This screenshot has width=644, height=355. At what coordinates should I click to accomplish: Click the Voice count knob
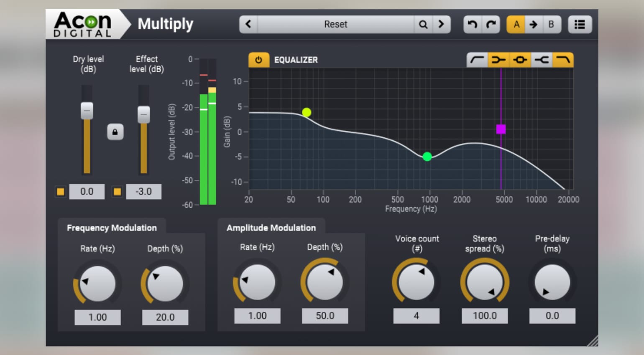[416, 282]
